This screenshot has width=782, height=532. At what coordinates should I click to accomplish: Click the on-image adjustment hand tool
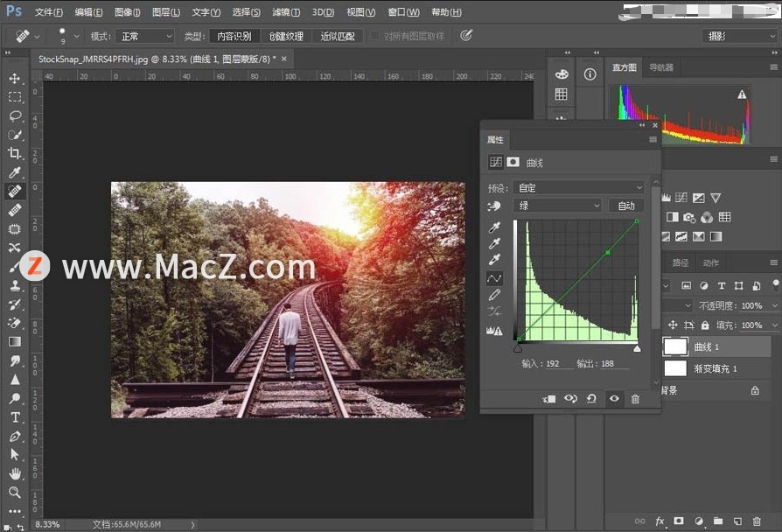pos(493,206)
